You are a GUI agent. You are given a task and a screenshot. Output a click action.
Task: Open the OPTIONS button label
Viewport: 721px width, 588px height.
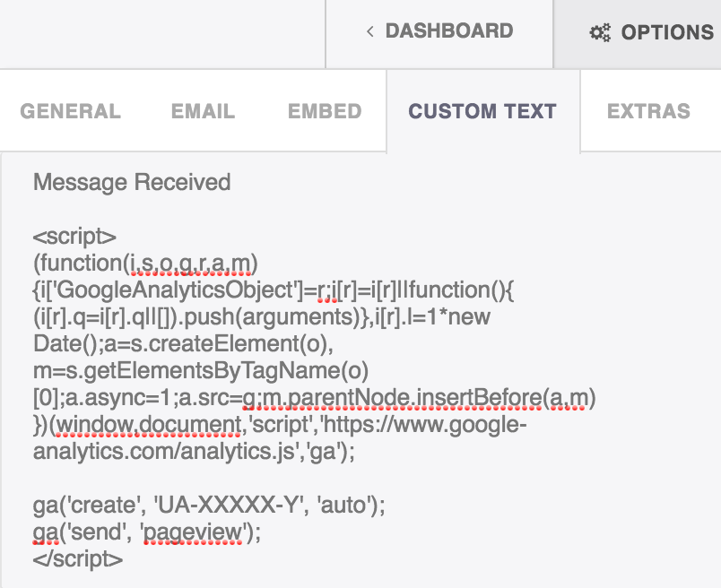pos(667,32)
